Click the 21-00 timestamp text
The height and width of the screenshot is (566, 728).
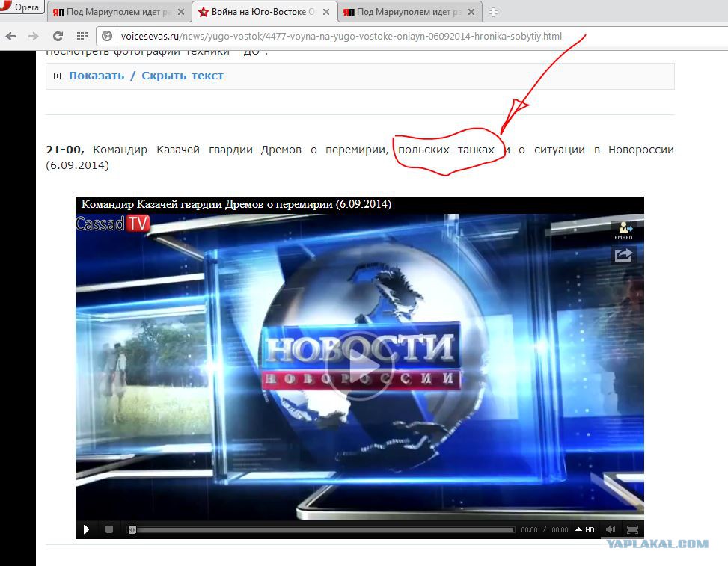64,150
